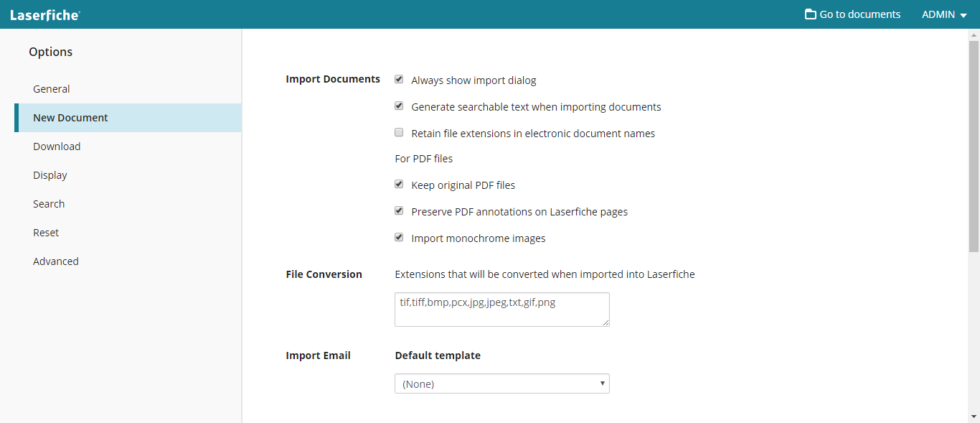This screenshot has height=423, width=980.
Task: Open the Reset options section
Action: [46, 233]
